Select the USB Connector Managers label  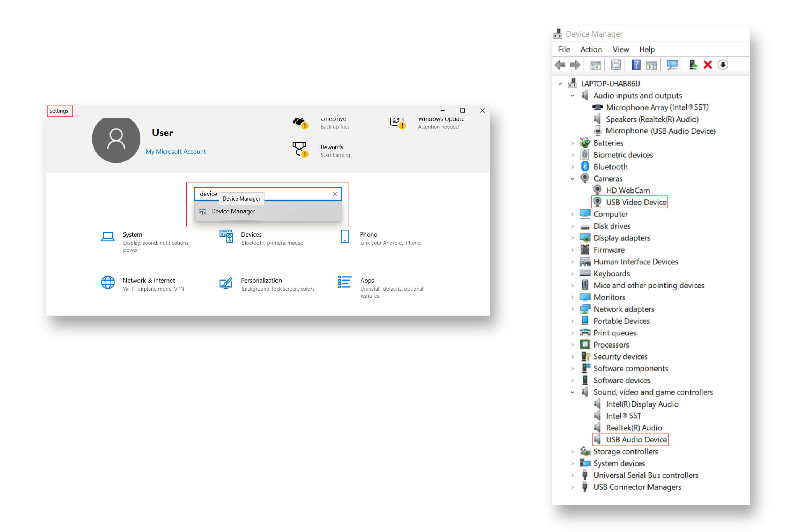click(x=637, y=487)
